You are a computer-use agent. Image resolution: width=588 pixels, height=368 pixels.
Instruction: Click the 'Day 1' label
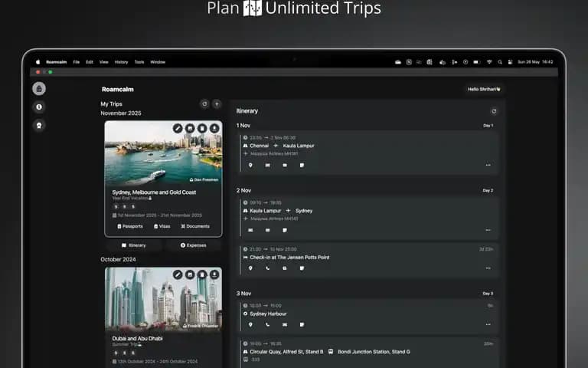488,126
